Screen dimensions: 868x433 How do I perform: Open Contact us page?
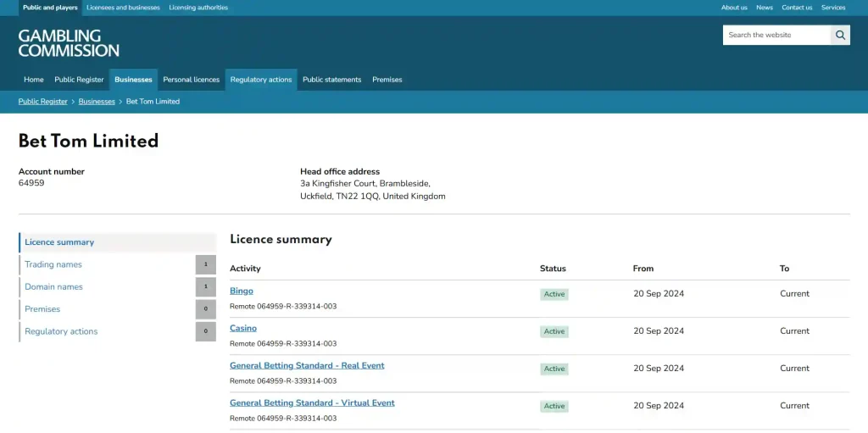point(797,8)
